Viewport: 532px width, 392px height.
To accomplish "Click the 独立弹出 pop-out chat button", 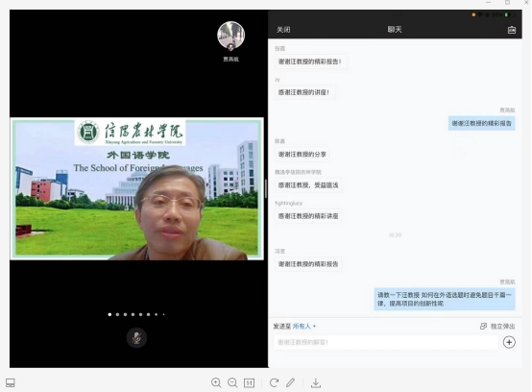I will (x=497, y=326).
